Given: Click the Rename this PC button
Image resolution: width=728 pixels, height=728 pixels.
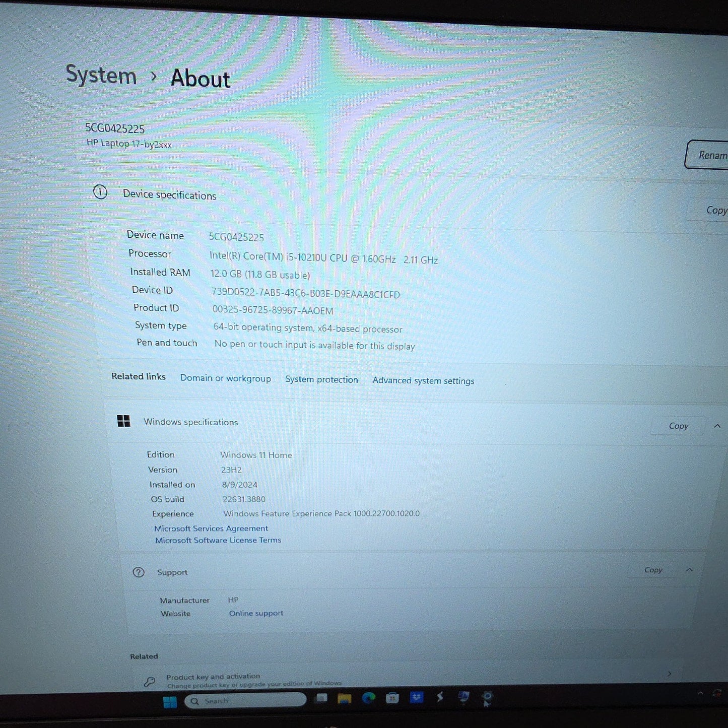Looking at the screenshot, I should click(x=706, y=155).
